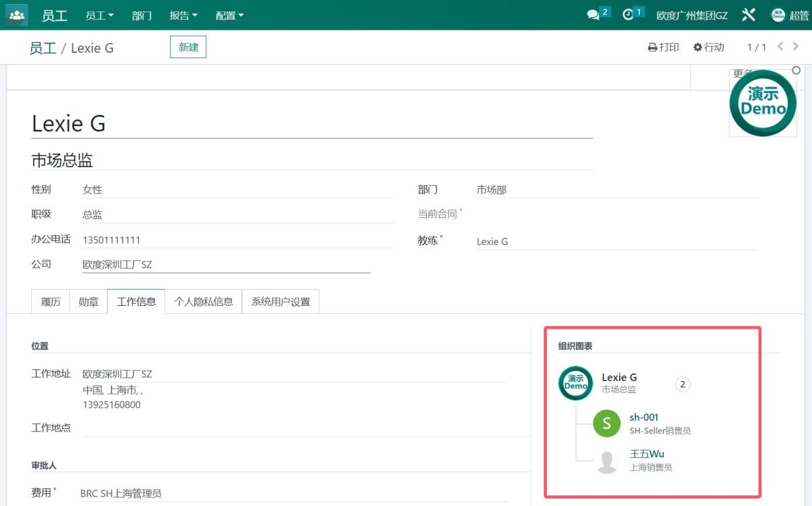Screen dimensions: 812x506
Task: Click the subordinates count badge 2
Action: coord(683,384)
